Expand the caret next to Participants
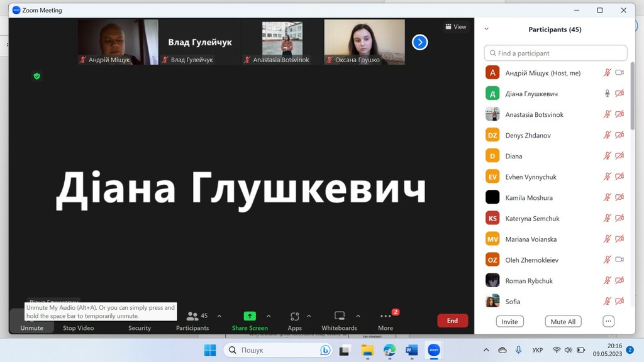The height and width of the screenshot is (362, 644). pos(219,316)
